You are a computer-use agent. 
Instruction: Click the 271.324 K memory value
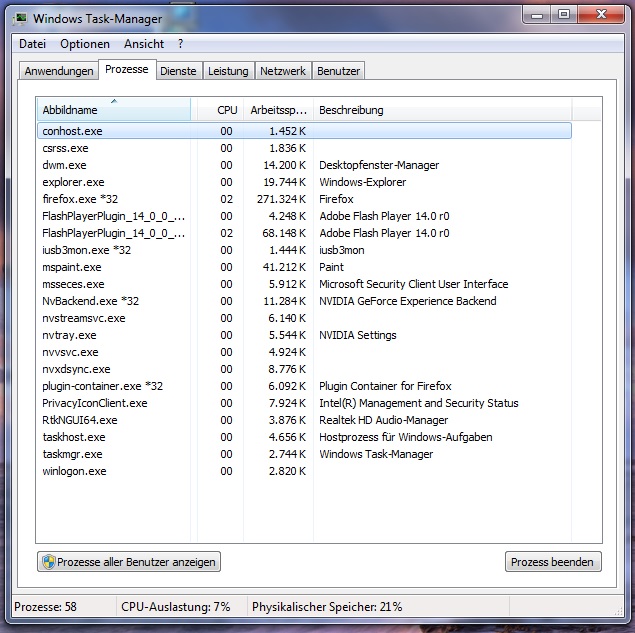[281, 199]
